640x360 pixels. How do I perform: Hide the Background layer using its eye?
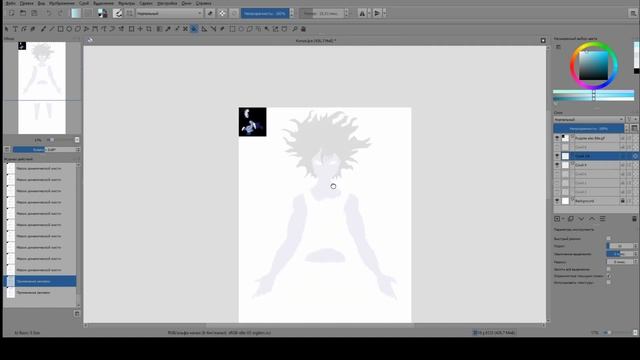557,201
